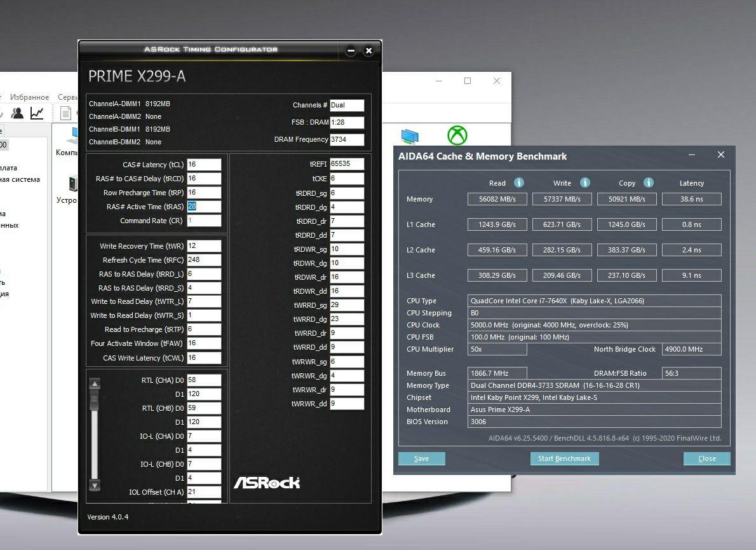This screenshot has width=756, height=550.
Task: Click the RAS# to CAS# Delay (tRCD) field
Action: [x=204, y=179]
